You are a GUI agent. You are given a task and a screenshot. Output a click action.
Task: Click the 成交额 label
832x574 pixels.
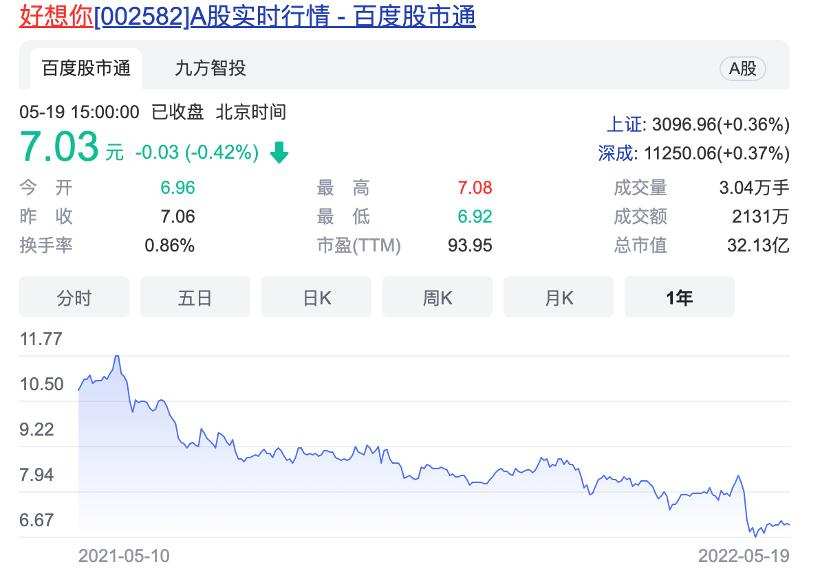[x=640, y=216]
